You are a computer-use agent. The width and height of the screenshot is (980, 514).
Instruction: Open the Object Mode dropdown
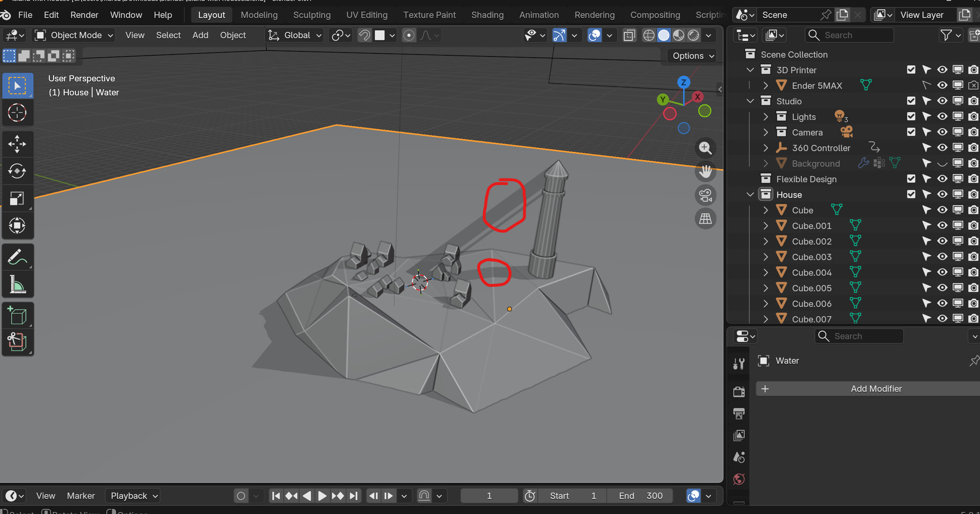75,35
